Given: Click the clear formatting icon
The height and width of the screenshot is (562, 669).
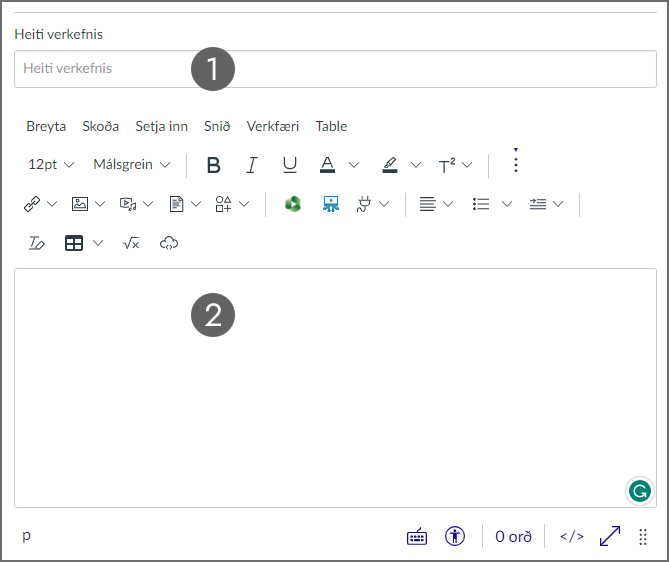Looking at the screenshot, I should pos(37,243).
